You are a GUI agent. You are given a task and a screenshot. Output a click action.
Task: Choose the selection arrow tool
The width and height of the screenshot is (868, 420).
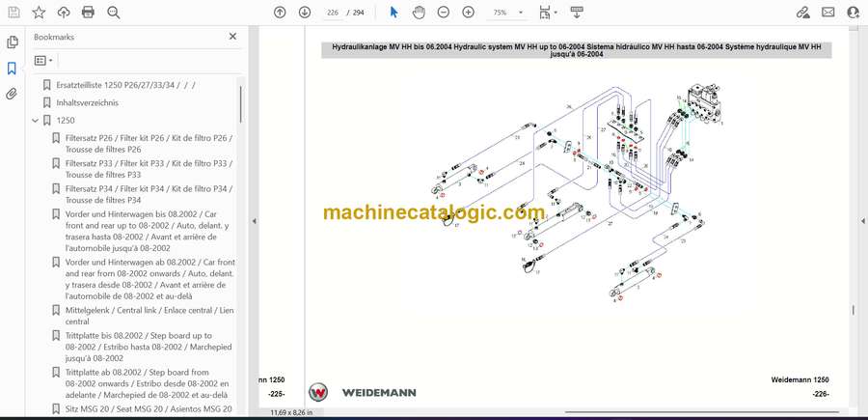pos(393,13)
